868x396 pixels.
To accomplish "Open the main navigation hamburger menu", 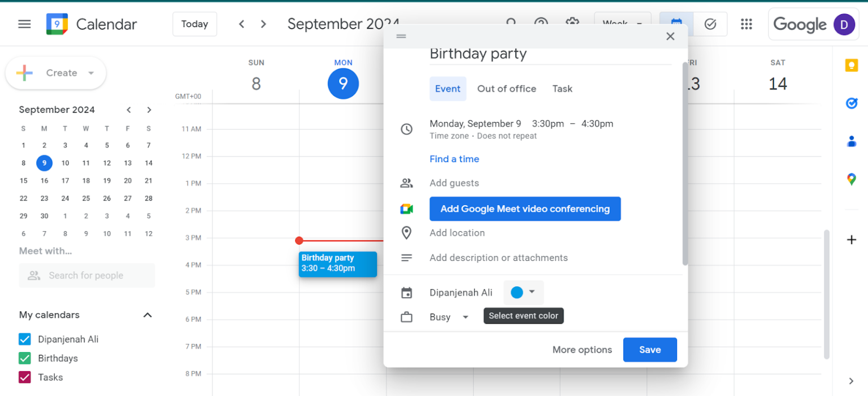I will pos(24,24).
